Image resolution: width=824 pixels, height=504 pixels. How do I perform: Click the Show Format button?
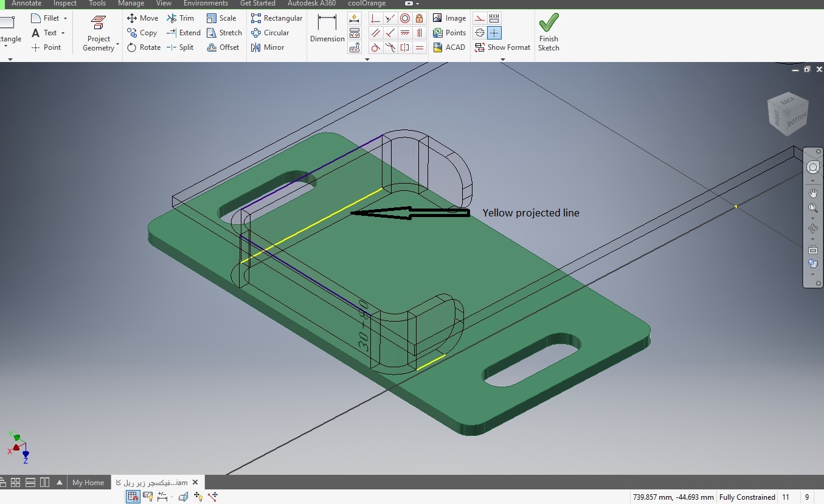pos(502,47)
